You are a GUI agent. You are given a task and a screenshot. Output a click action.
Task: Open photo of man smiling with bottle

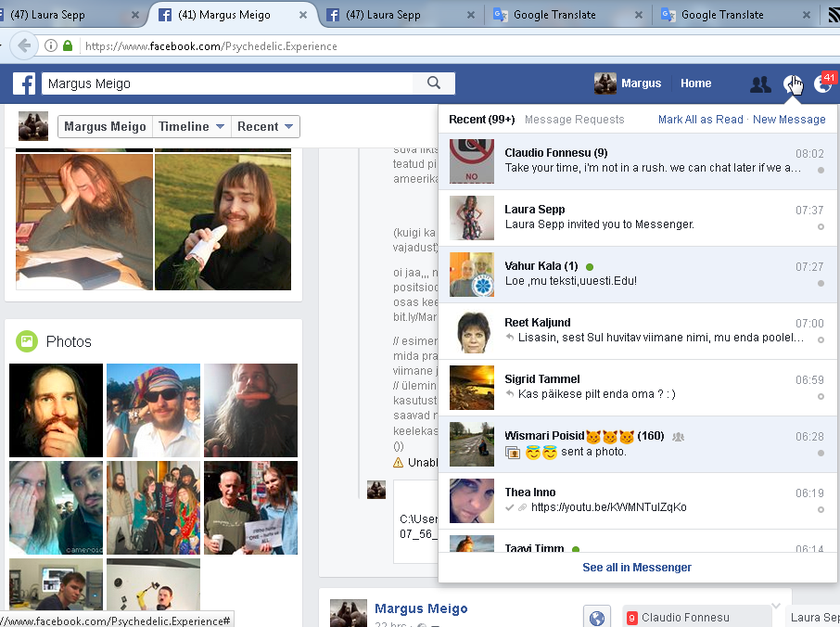pyautogui.click(x=223, y=222)
